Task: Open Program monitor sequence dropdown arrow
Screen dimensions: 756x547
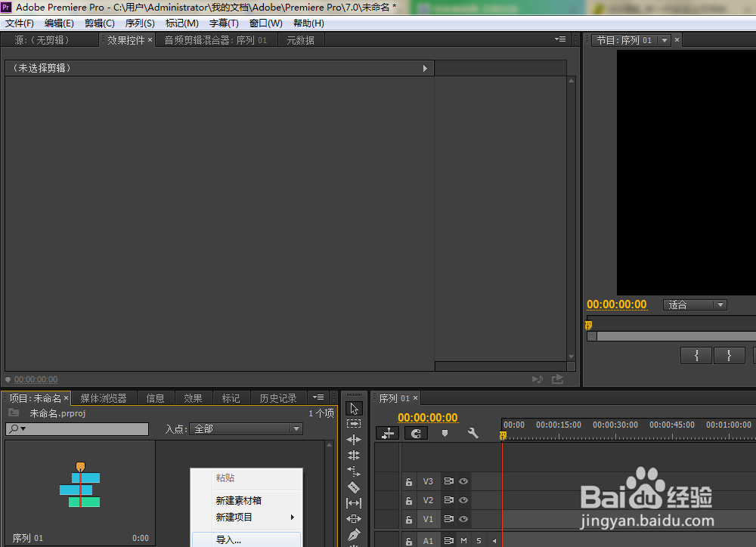Action: tap(665, 40)
